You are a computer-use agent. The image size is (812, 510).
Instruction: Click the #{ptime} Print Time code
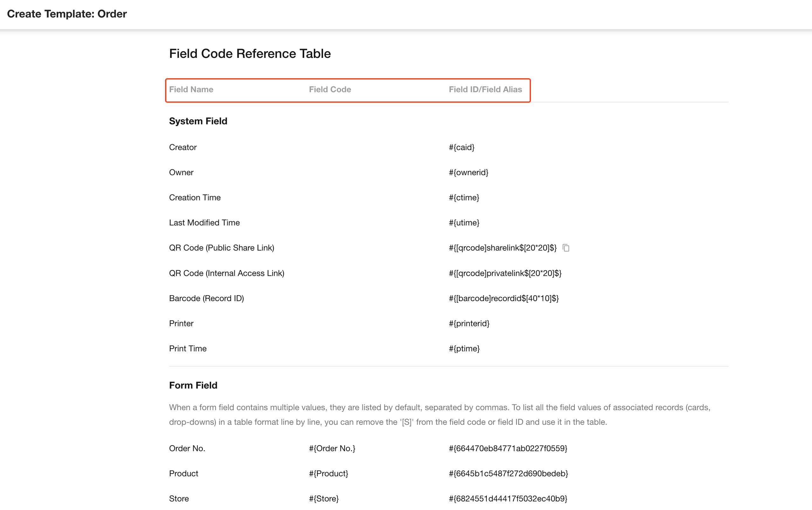pos(464,348)
